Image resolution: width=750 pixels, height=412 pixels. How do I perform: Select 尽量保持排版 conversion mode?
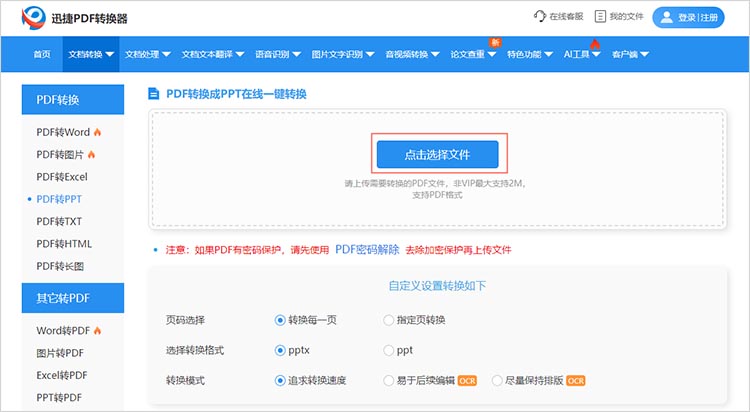click(x=497, y=381)
